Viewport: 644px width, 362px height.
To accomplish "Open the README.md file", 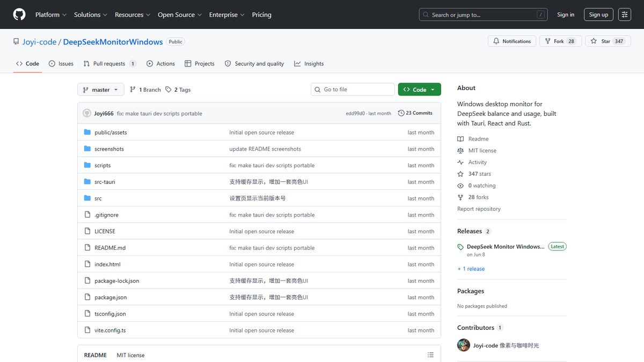I will (x=110, y=248).
